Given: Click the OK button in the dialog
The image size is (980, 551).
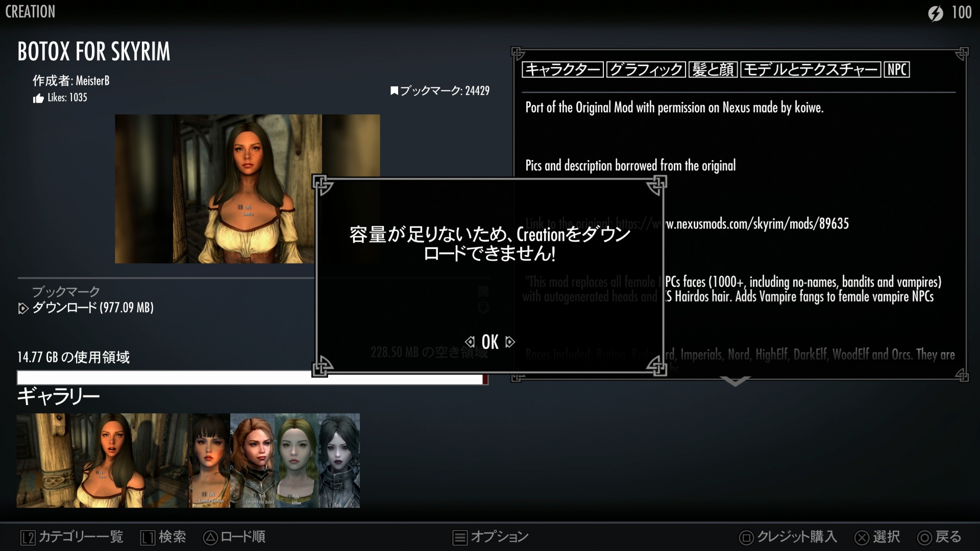Looking at the screenshot, I should click(x=490, y=342).
